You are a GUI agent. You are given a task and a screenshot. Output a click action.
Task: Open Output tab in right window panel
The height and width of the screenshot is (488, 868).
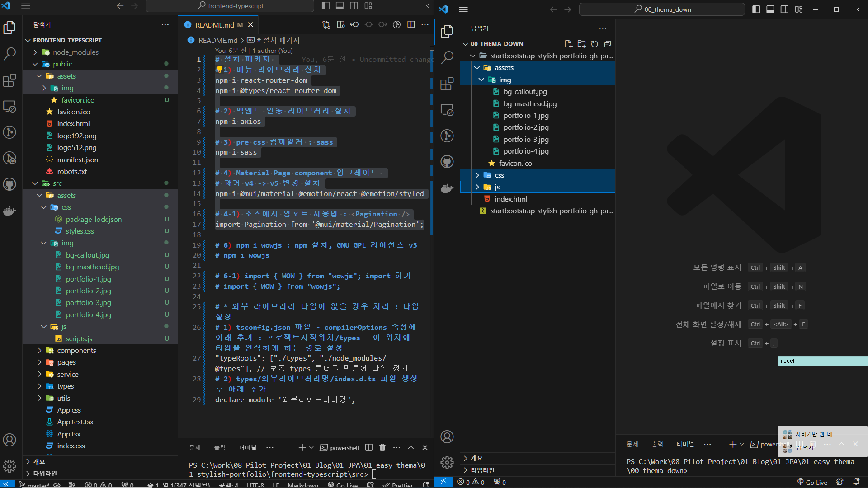click(x=657, y=444)
